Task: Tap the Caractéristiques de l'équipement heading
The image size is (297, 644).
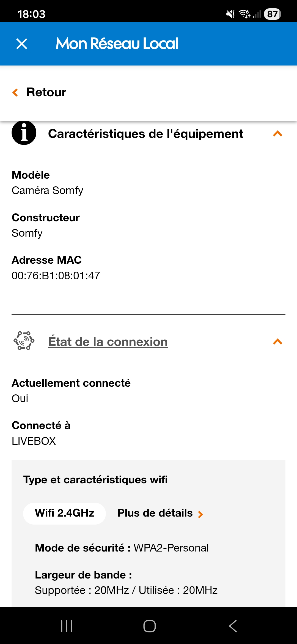Action: [145, 134]
